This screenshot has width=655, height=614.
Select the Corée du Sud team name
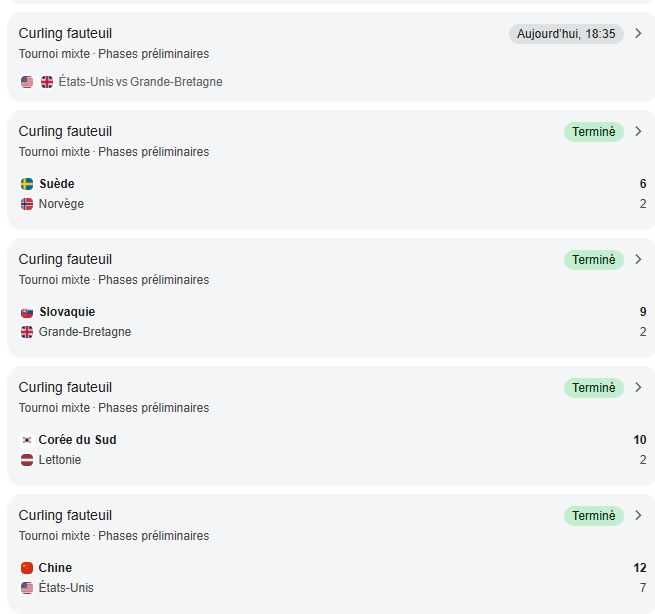78,440
